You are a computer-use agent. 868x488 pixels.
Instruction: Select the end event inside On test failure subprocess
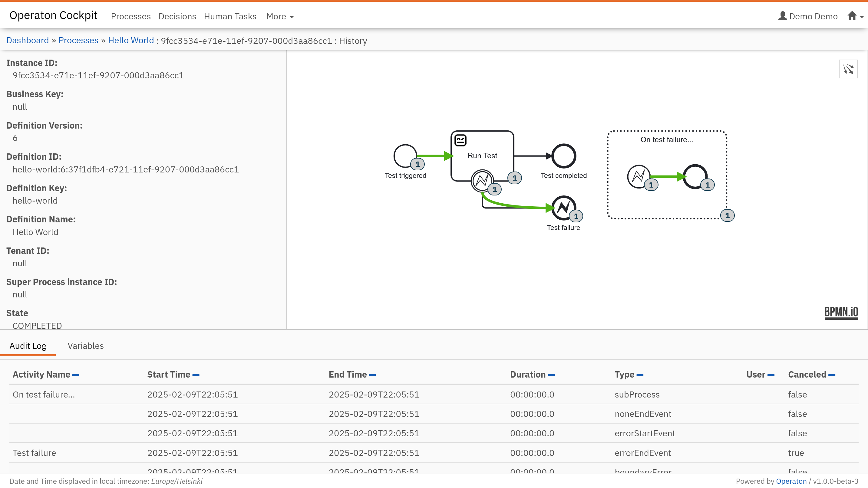tap(695, 176)
